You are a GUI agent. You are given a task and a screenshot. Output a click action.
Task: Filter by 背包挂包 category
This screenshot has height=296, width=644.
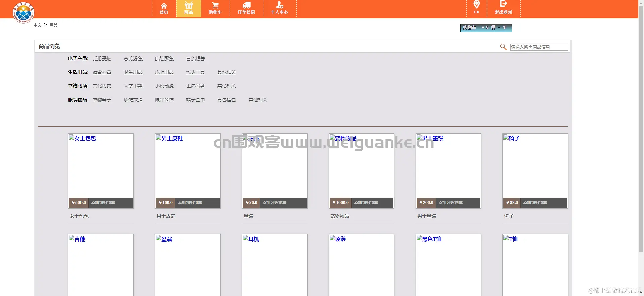click(227, 100)
